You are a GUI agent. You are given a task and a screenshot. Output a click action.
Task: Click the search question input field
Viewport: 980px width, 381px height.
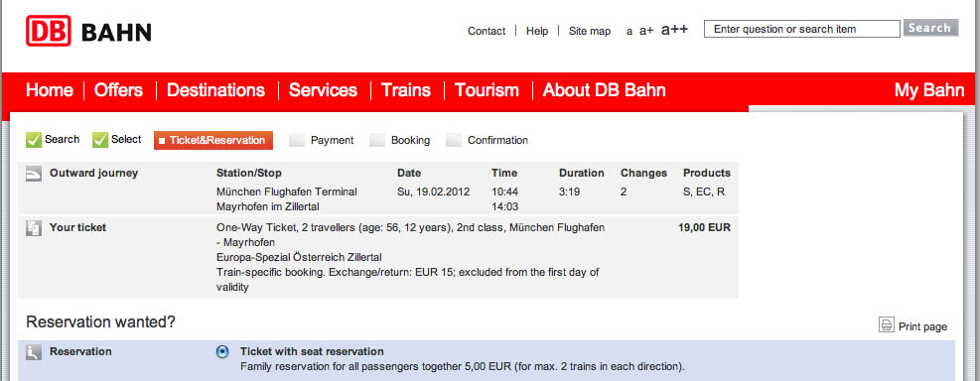tap(802, 29)
